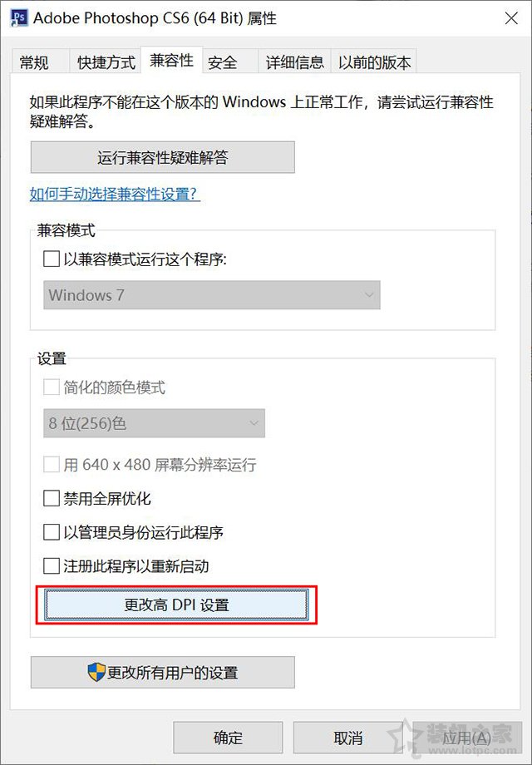
Task: Switch to the 常规 tab
Action: 35,60
